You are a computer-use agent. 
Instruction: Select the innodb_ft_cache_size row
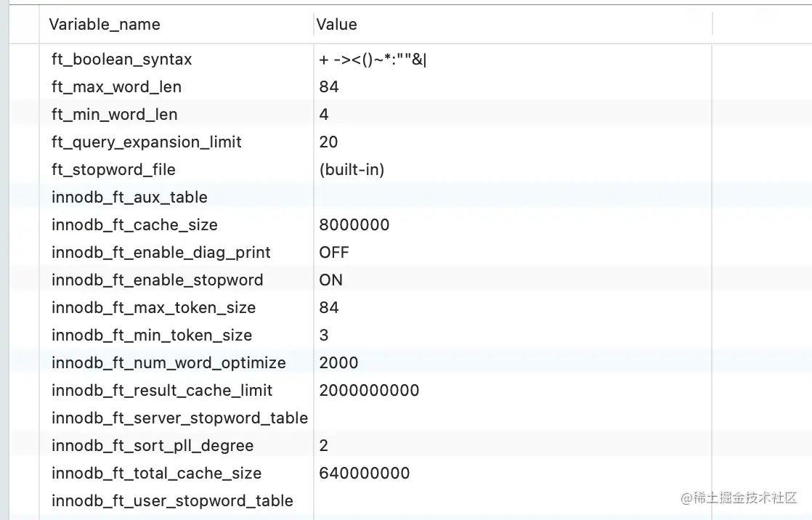(x=134, y=224)
